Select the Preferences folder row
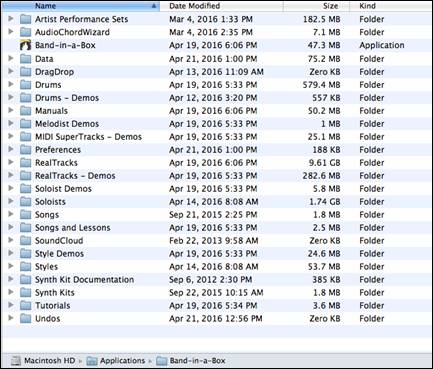 click(x=217, y=150)
